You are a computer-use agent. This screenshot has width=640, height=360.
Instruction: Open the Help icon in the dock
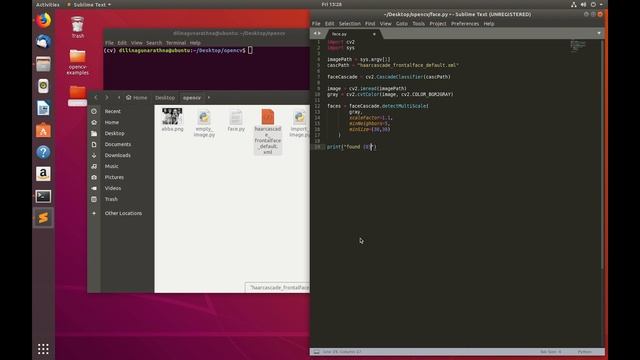coord(43,152)
